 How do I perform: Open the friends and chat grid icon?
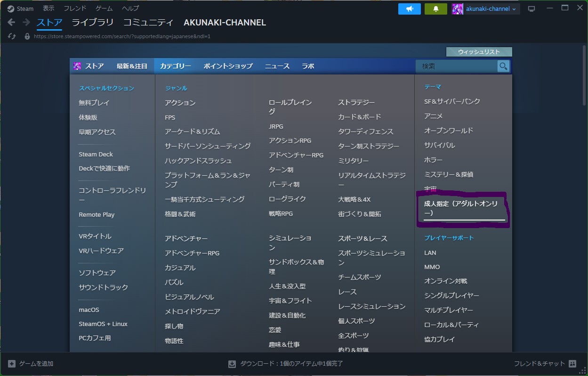click(572, 364)
